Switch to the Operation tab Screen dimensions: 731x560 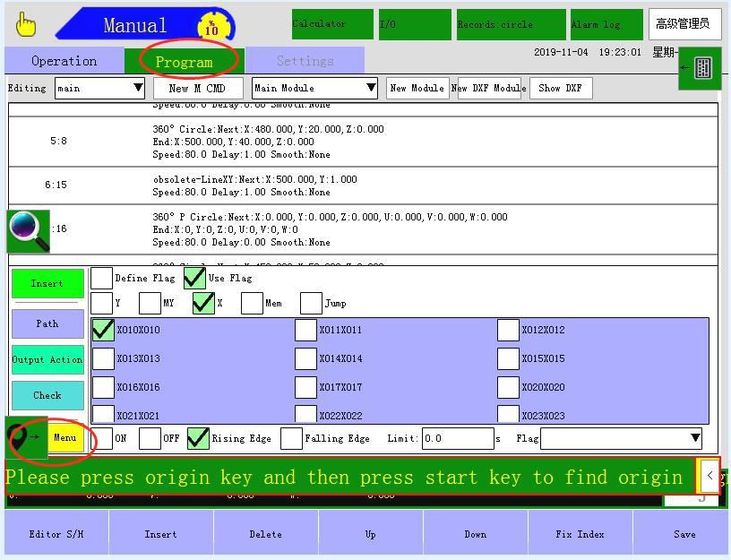[64, 61]
